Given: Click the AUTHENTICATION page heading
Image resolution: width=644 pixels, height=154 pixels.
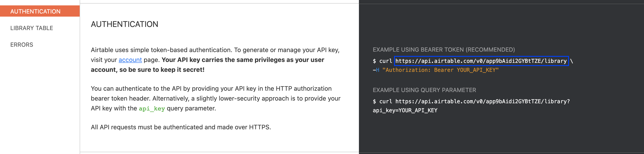Looking at the screenshot, I should [124, 24].
